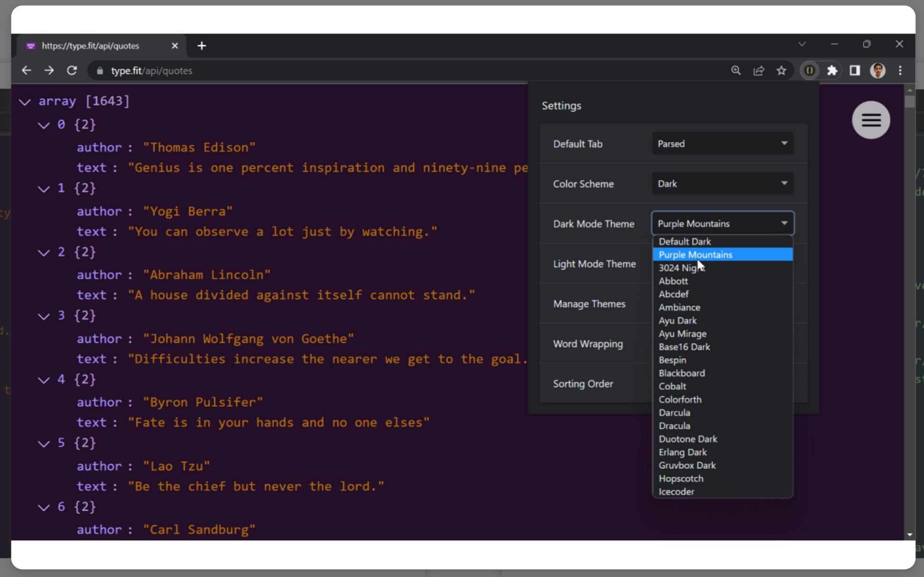Click the back navigation arrow icon

tap(26, 70)
